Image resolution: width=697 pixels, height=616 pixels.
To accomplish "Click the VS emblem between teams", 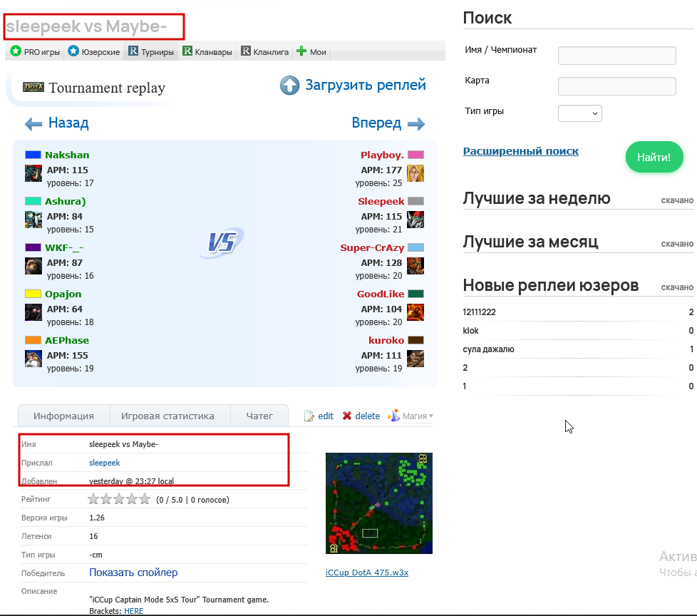I will tap(222, 243).
